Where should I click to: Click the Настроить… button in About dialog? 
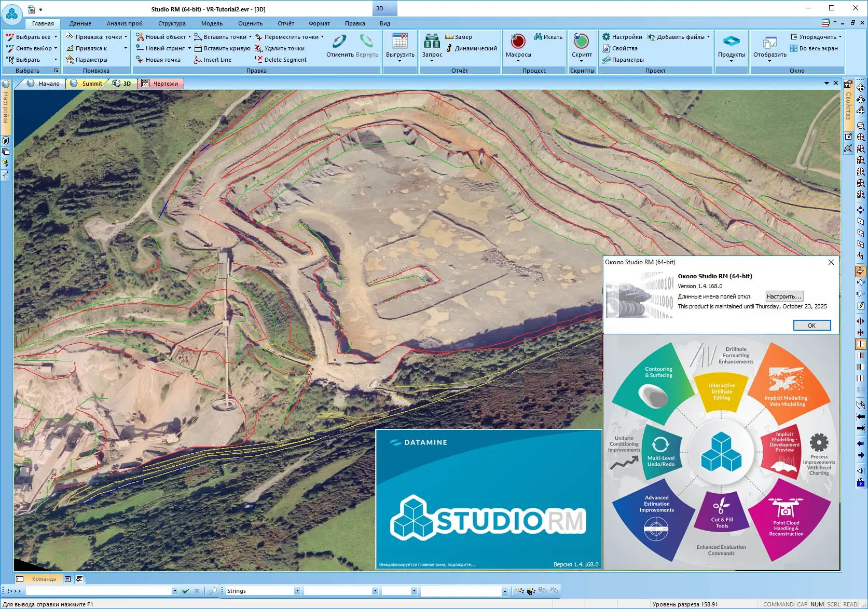point(784,296)
